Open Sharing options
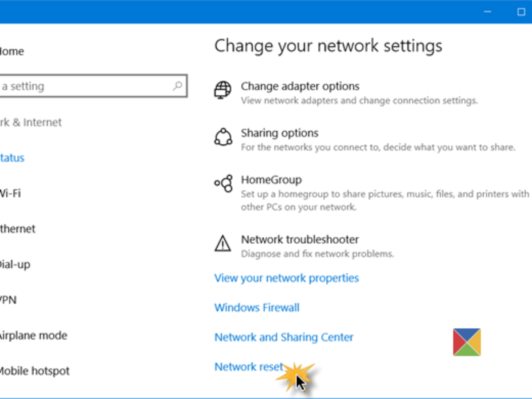532x399 pixels. 279,133
